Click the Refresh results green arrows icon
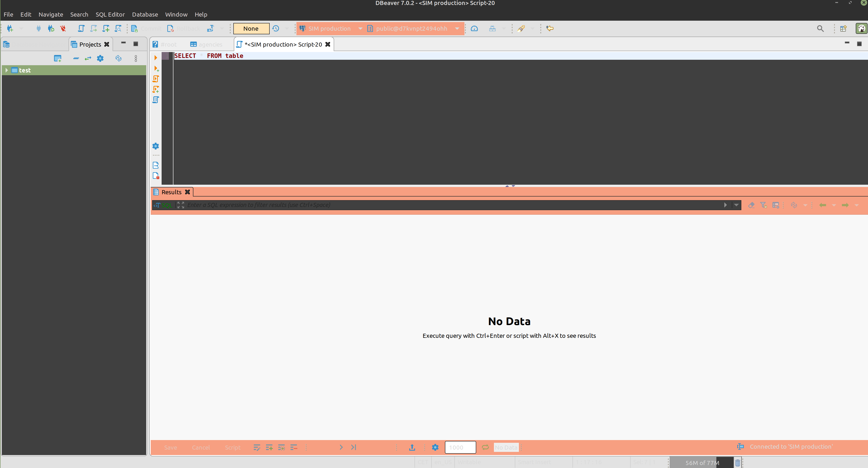868x468 pixels. pos(485,447)
